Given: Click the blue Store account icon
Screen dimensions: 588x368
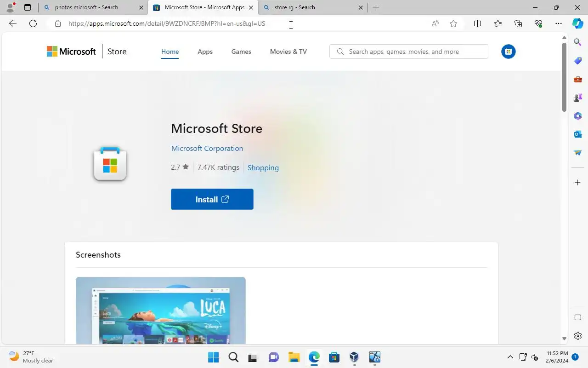Looking at the screenshot, I should pos(508,52).
